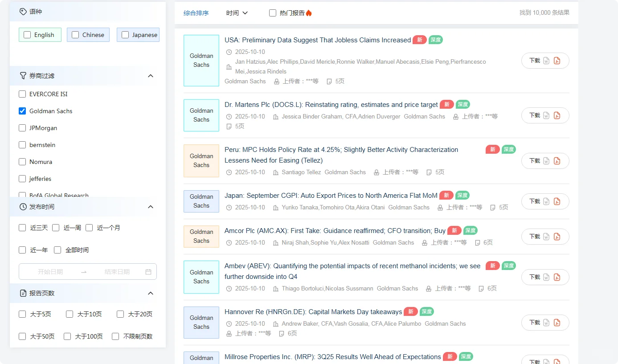This screenshot has width=618, height=364.
Task: Get Word version of Ambev methanol report
Action: (546, 277)
